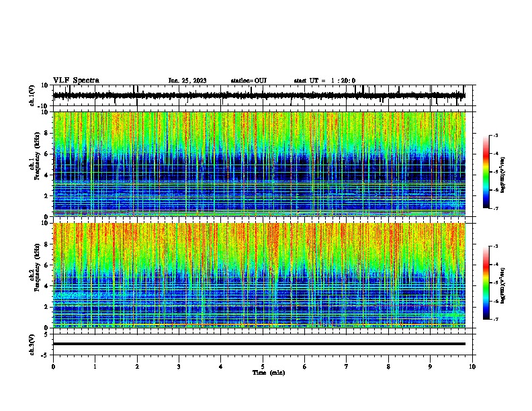Click the "4" time axis tick label
Screen dimensions: 532x411
pyautogui.click(x=221, y=367)
